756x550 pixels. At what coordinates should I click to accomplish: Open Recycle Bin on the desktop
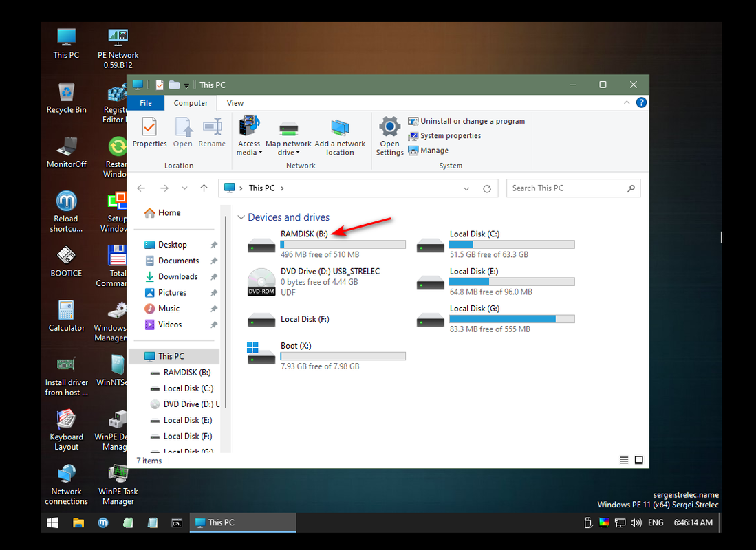pos(67,98)
